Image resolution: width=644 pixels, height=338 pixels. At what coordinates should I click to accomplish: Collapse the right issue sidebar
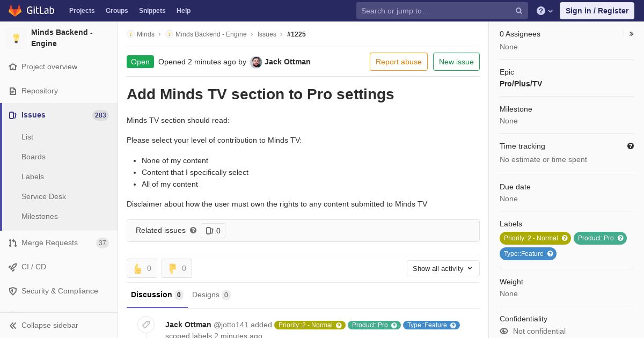click(631, 34)
